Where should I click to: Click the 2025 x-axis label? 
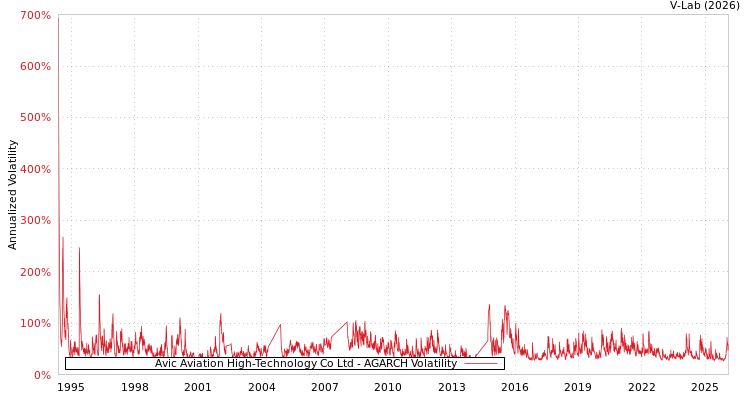coord(705,387)
